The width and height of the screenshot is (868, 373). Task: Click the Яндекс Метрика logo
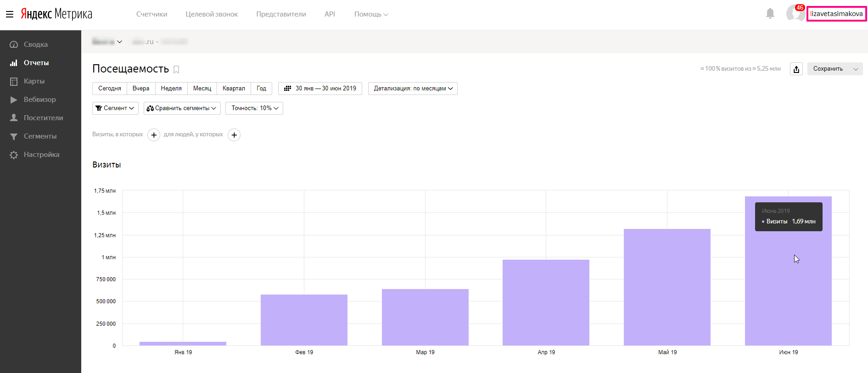[56, 14]
